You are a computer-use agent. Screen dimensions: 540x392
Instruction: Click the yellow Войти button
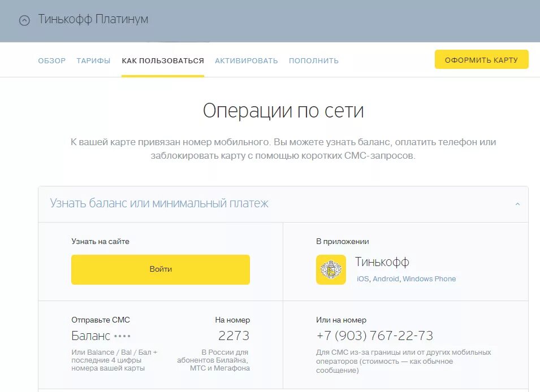pos(161,269)
